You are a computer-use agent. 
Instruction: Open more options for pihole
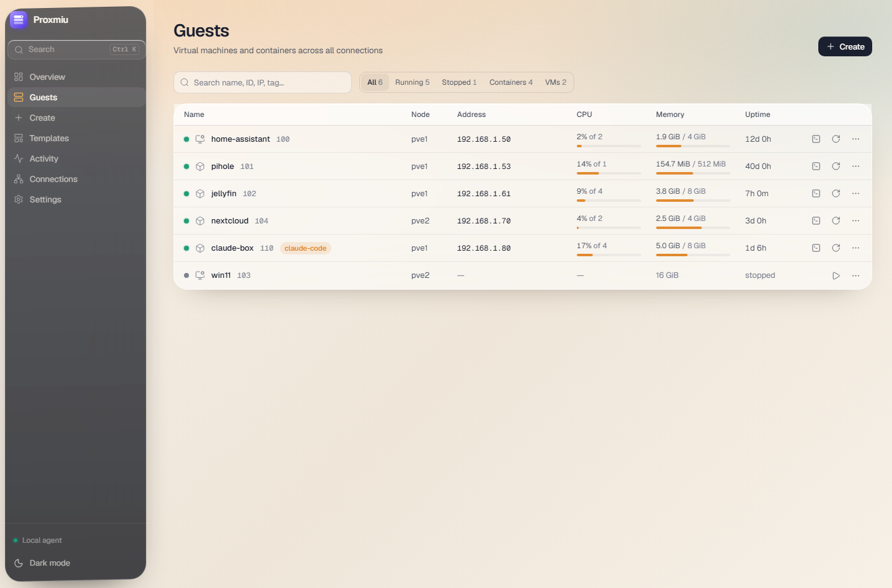855,166
